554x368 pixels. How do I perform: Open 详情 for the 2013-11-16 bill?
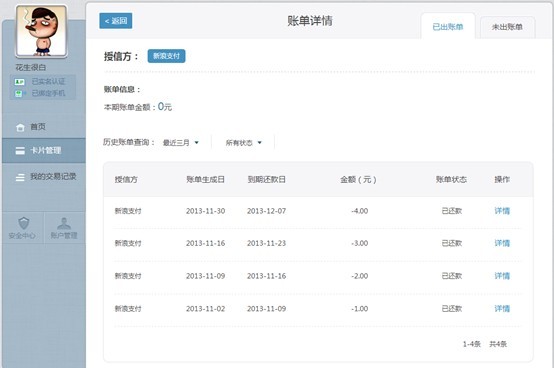pos(502,243)
